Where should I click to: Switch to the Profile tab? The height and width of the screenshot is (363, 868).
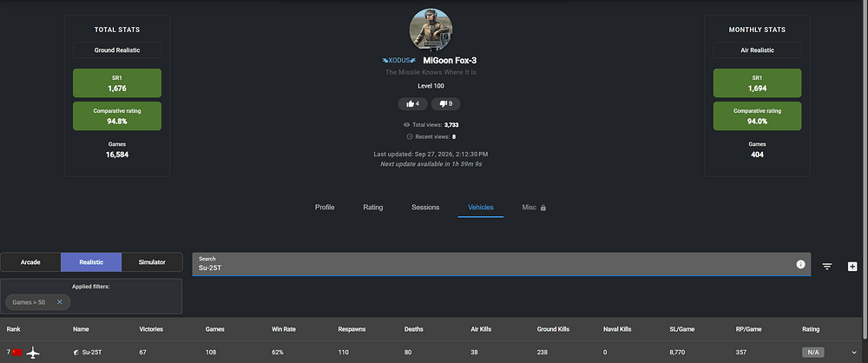coord(325,208)
